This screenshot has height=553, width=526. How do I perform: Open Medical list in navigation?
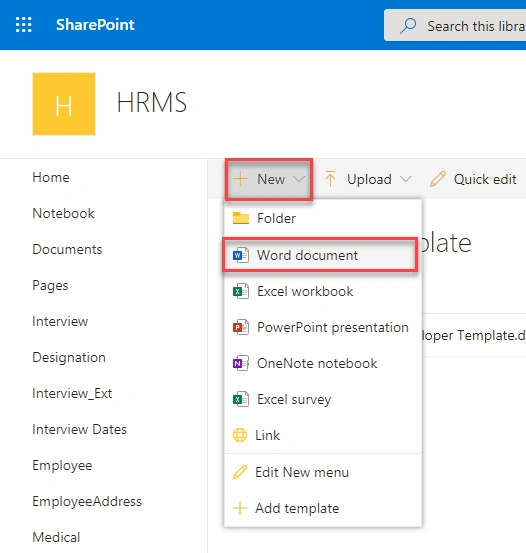[56, 537]
